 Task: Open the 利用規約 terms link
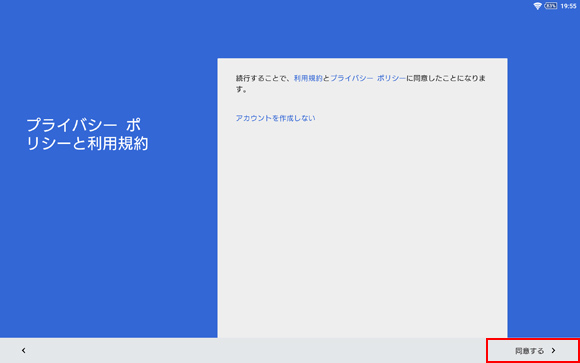[308, 78]
